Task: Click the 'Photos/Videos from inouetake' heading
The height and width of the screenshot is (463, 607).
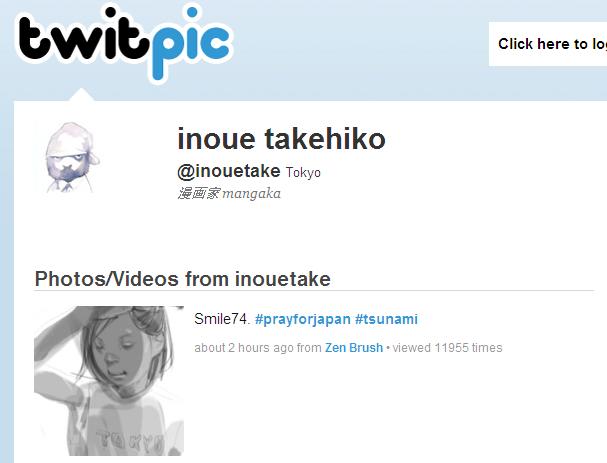Action: coord(183,279)
